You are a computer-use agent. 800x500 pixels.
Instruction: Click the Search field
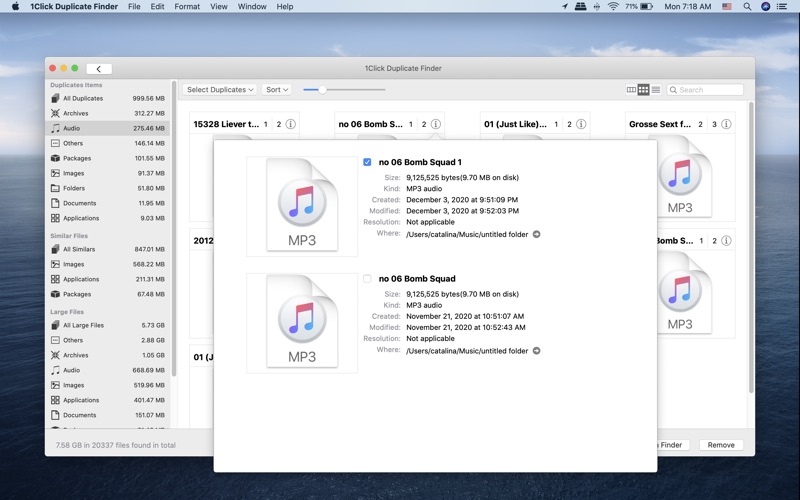pos(705,90)
